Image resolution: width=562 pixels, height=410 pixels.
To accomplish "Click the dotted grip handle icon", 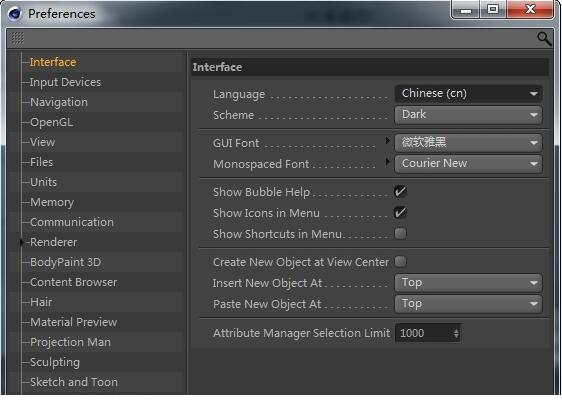I will tap(18, 38).
